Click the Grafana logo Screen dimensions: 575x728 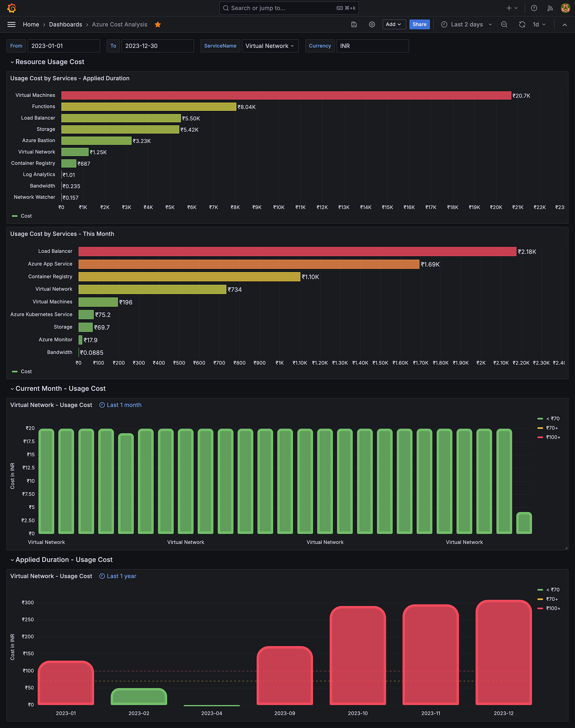(x=11, y=8)
